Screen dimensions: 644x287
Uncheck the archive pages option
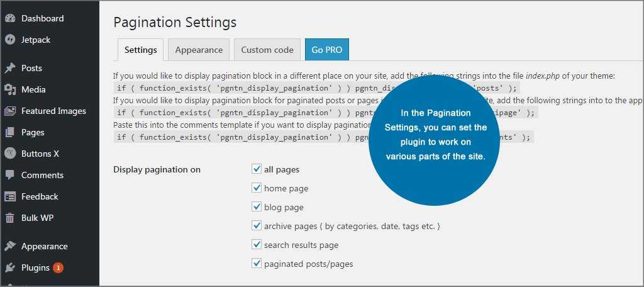pyautogui.click(x=257, y=225)
